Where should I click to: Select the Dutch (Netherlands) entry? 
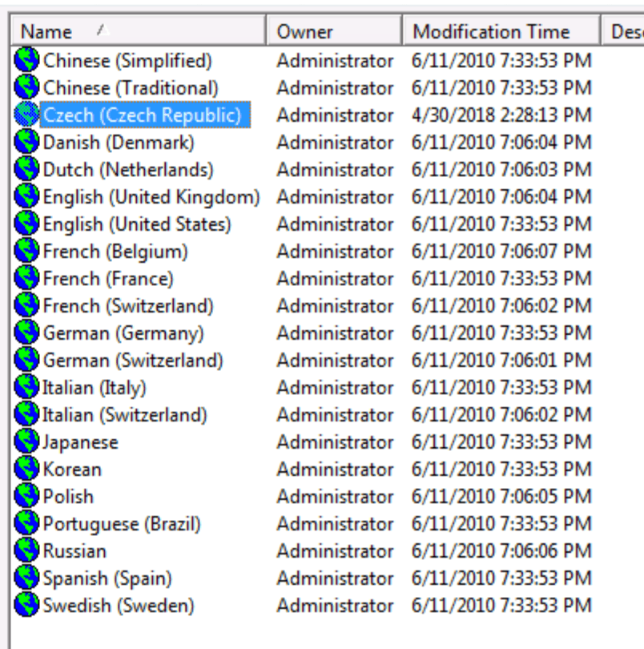pos(128,169)
